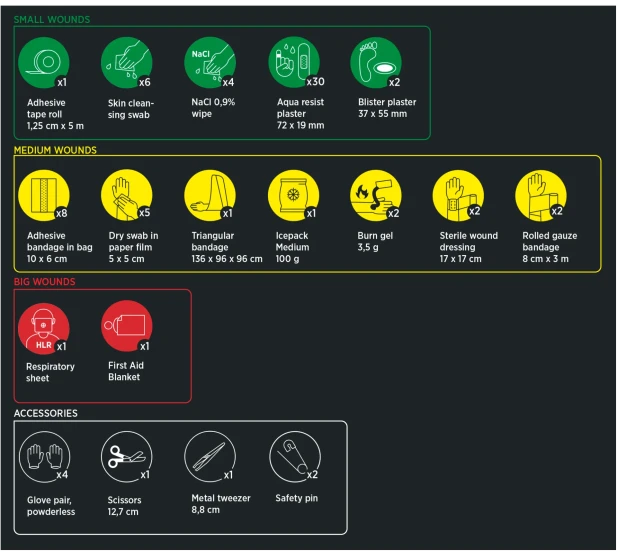617x557 pixels.
Task: Select the Scissors icon
Action: coord(127,458)
